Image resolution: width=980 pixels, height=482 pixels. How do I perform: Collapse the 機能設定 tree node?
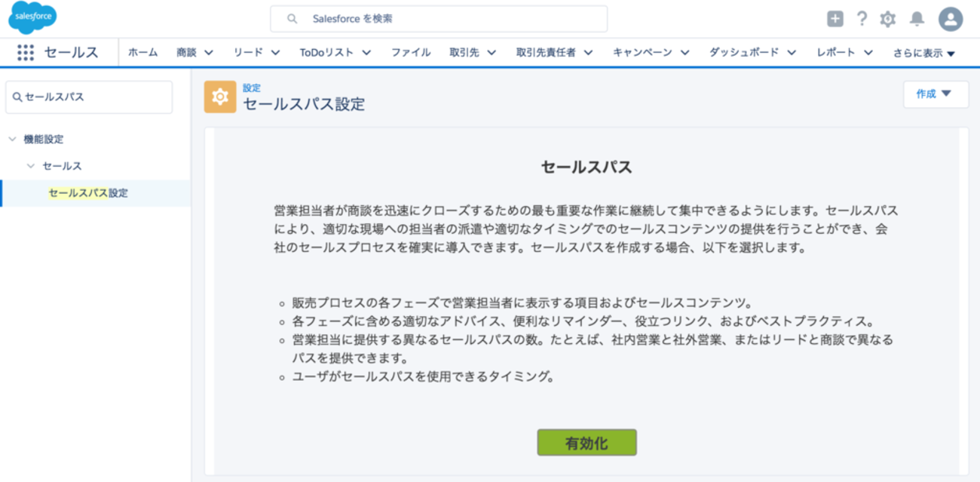pos(12,140)
